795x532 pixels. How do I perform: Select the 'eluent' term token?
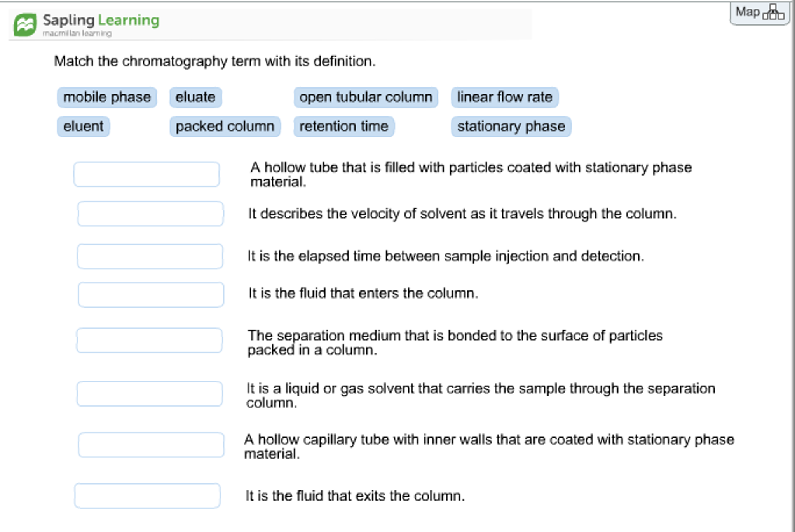(x=83, y=126)
